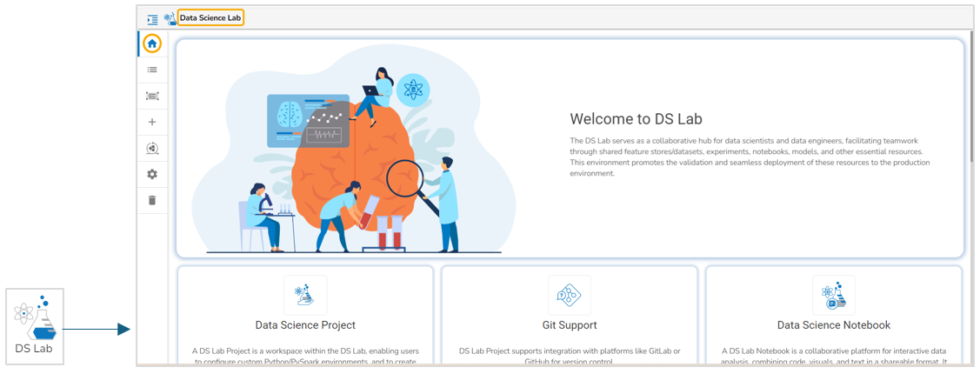Open the feature store list icon with corner brackets
The image size is (980, 374).
pos(152,96)
